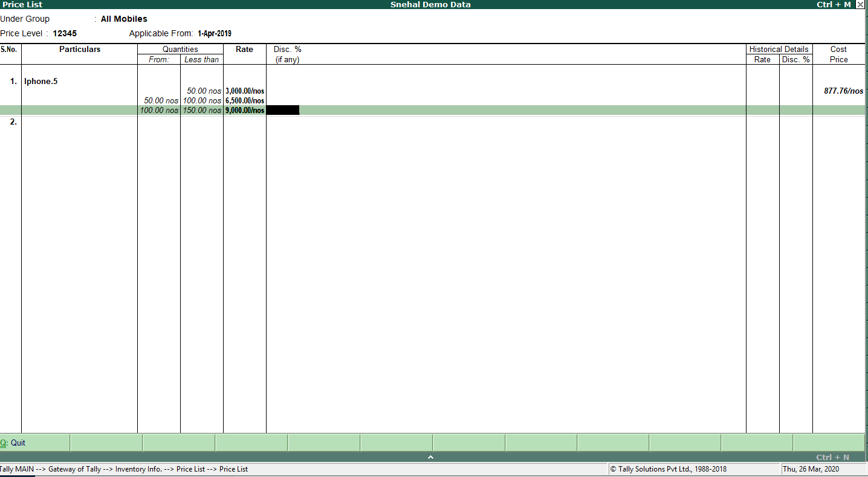Click the Snehal Demo Data title

(430, 4)
